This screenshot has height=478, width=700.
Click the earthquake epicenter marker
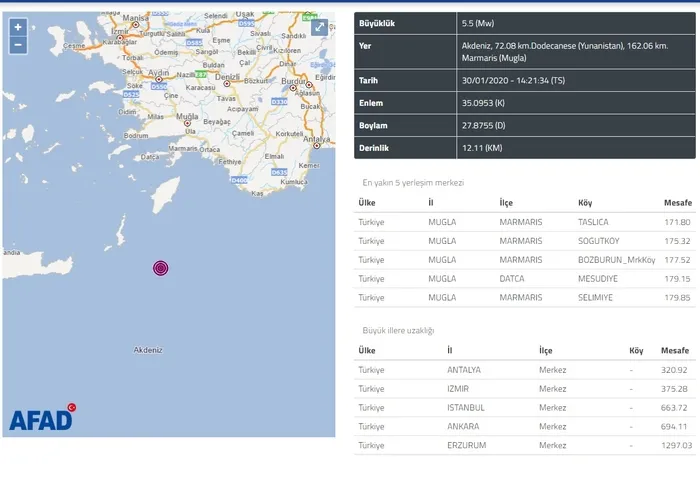(x=160, y=267)
